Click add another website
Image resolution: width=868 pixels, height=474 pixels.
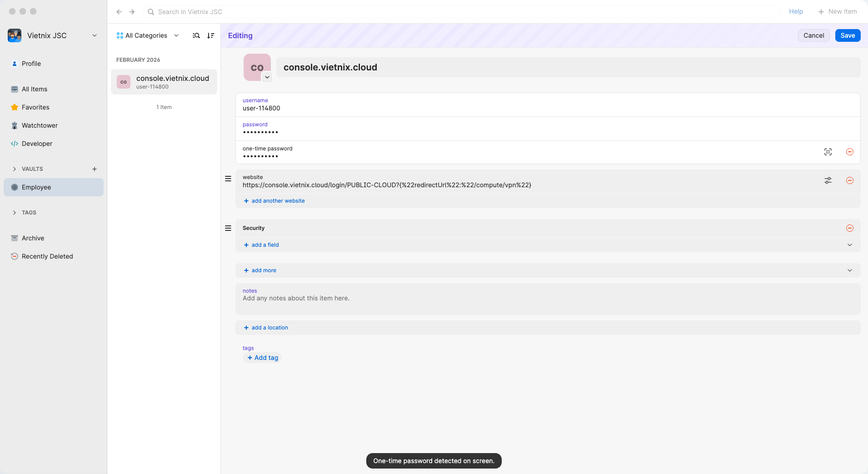click(274, 200)
